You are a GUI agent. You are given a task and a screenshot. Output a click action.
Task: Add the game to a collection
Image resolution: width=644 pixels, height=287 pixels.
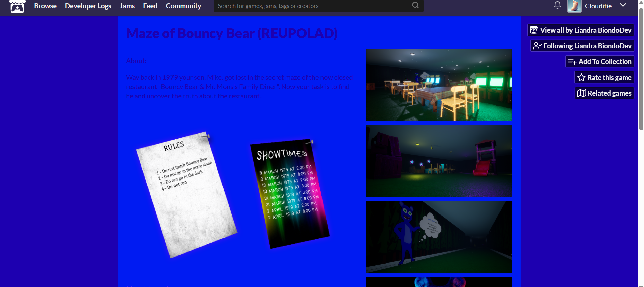[600, 61]
